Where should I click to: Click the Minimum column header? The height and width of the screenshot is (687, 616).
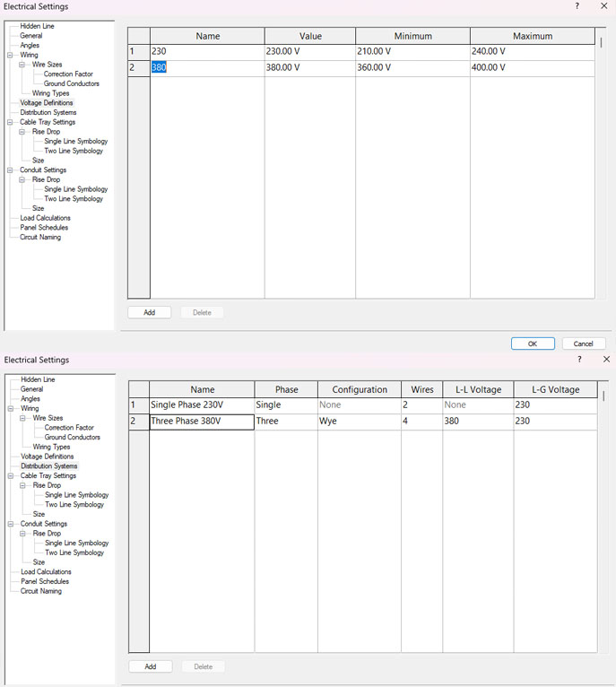(412, 37)
